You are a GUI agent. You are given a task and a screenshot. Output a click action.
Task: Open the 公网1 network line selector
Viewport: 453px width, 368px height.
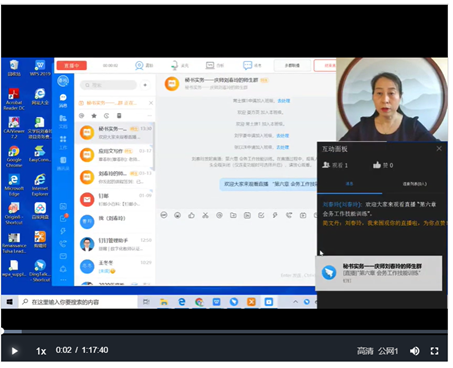pyautogui.click(x=388, y=351)
